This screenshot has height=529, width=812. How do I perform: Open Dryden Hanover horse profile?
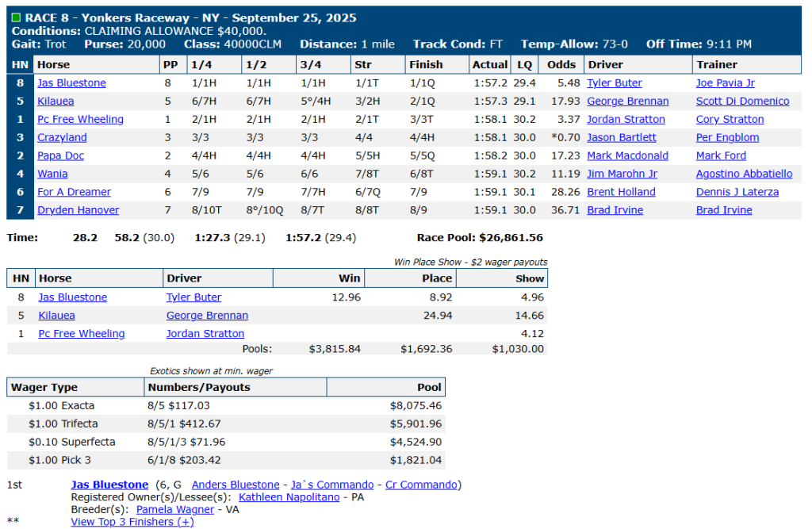(x=78, y=210)
